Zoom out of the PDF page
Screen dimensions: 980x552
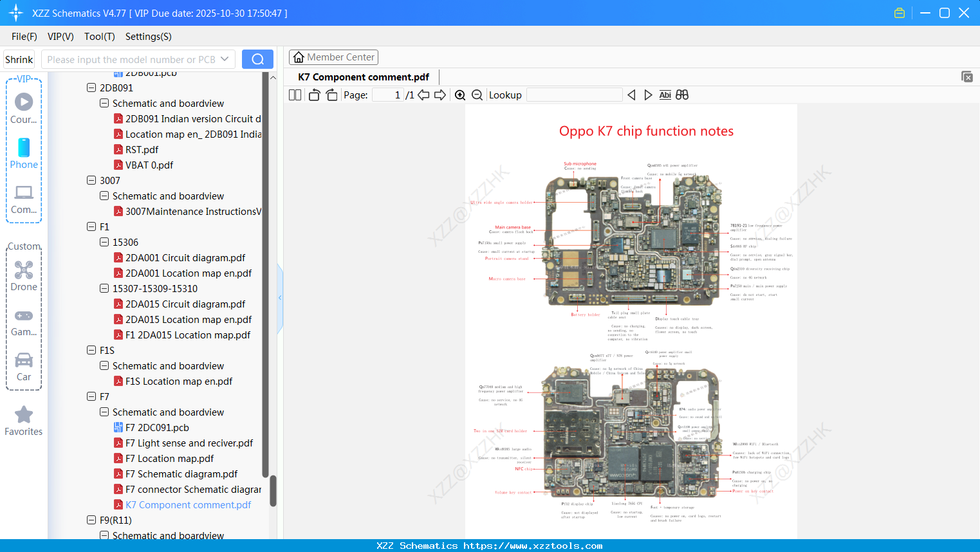pyautogui.click(x=476, y=95)
